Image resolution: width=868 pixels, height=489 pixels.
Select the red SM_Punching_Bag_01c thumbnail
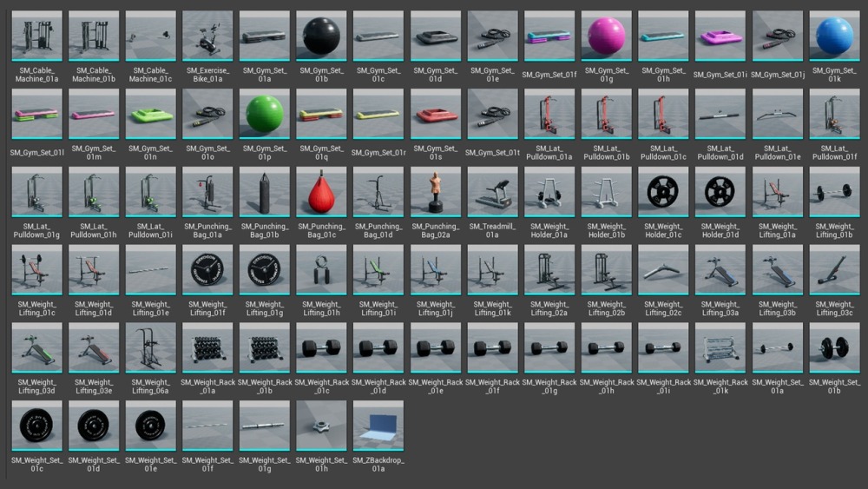point(321,192)
